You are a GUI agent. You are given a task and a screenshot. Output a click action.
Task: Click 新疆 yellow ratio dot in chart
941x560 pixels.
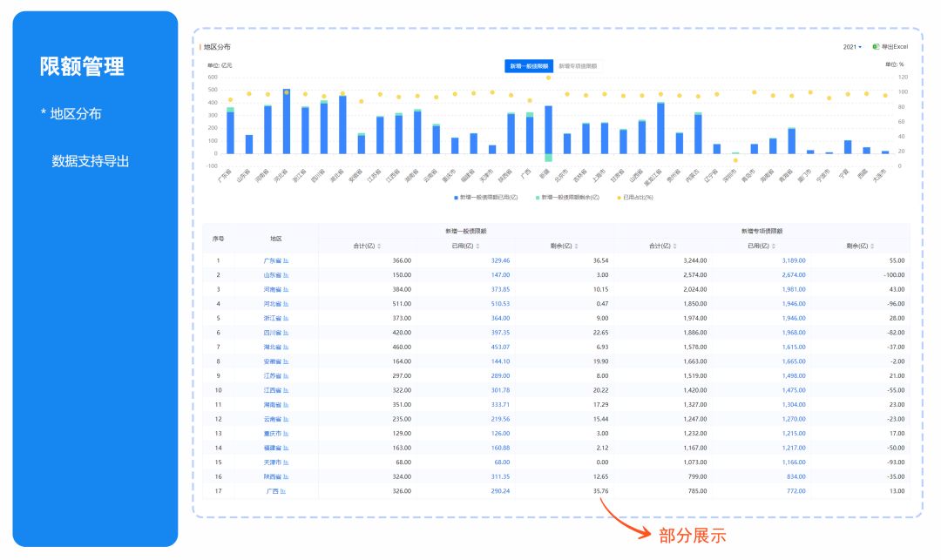[x=548, y=78]
